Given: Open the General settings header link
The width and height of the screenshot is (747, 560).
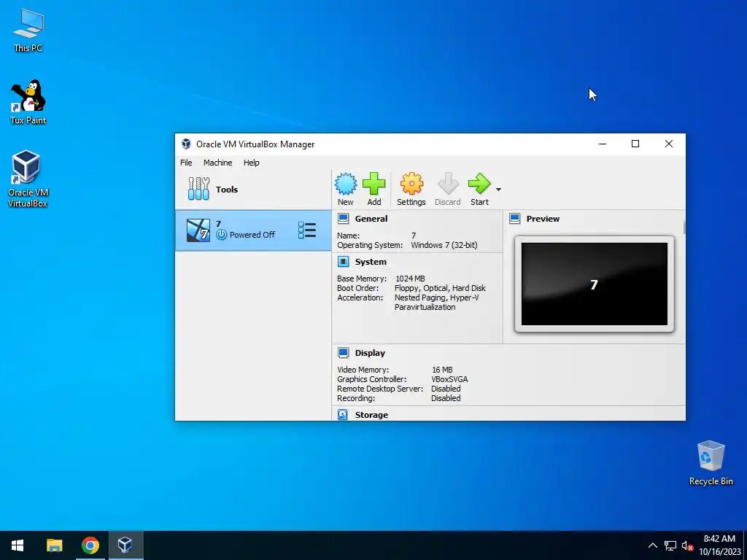Looking at the screenshot, I should click(x=371, y=219).
